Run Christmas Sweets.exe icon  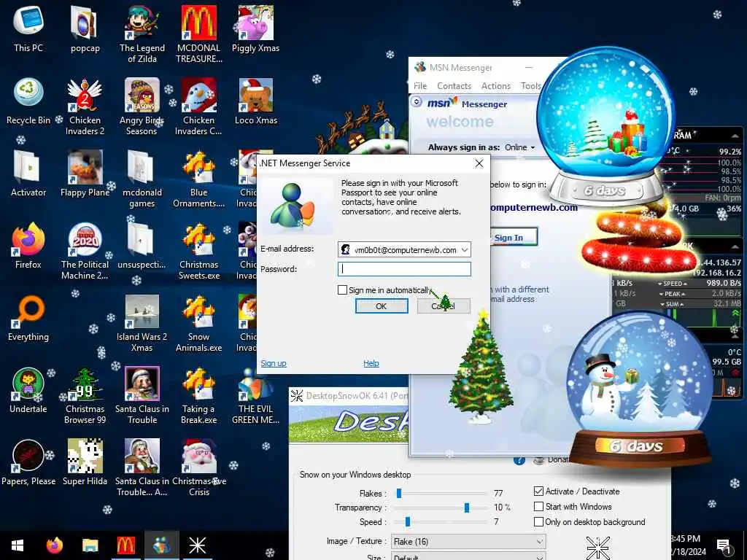pos(199,251)
